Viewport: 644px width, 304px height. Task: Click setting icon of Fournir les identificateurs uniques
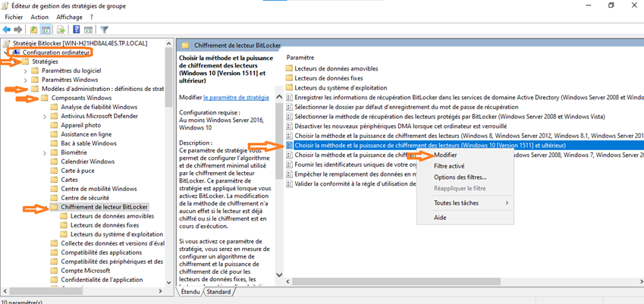coord(289,165)
